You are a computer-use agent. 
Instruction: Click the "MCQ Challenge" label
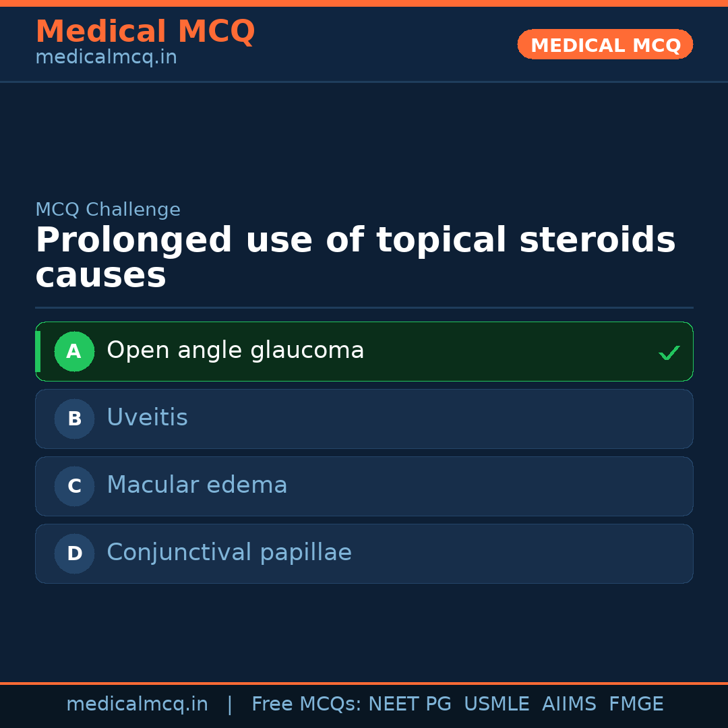pos(108,210)
